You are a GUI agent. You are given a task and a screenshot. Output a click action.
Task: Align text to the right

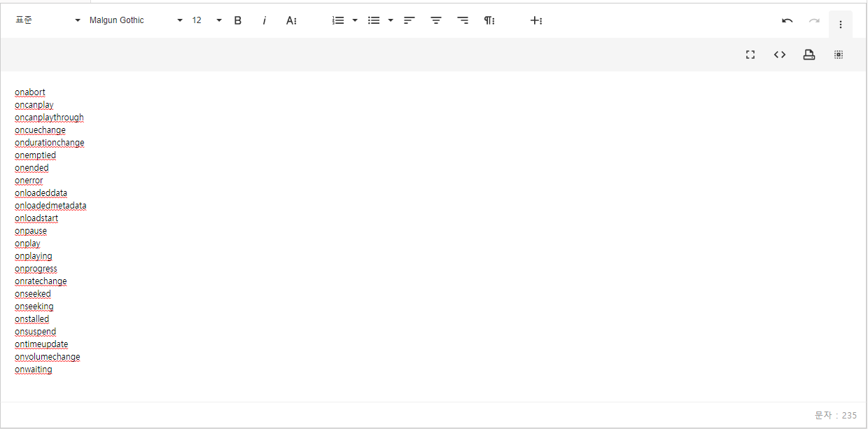463,20
